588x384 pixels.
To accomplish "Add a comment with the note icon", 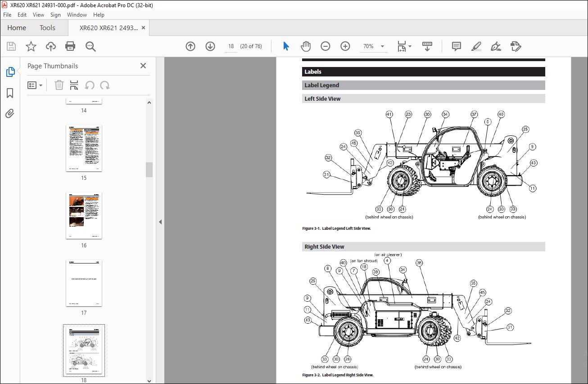I will pyautogui.click(x=457, y=46).
